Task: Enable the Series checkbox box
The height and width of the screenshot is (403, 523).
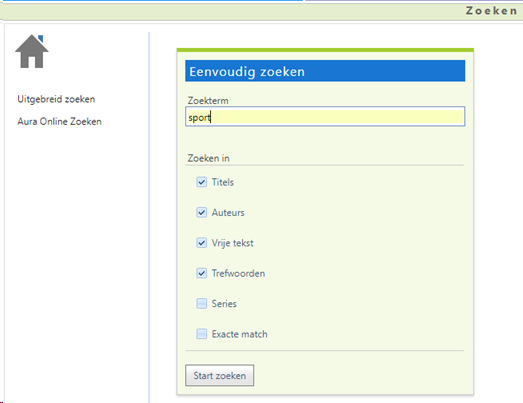Action: 201,304
